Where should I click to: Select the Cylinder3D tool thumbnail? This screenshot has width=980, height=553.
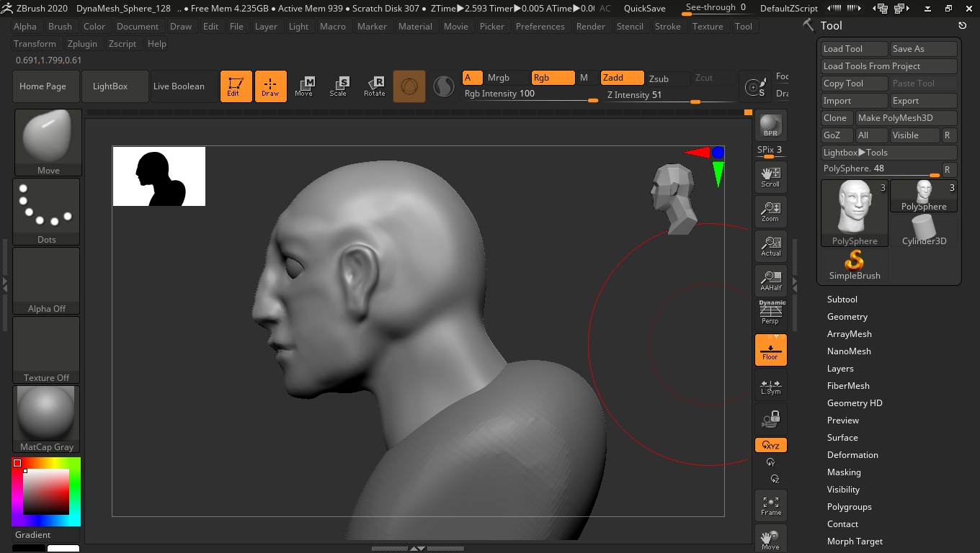pyautogui.click(x=923, y=230)
